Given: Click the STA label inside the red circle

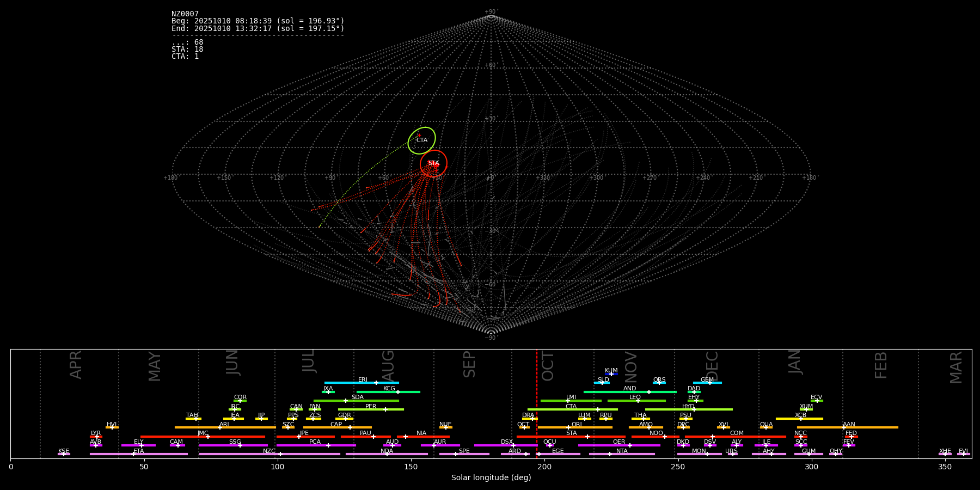Looking at the screenshot, I should tap(433, 163).
